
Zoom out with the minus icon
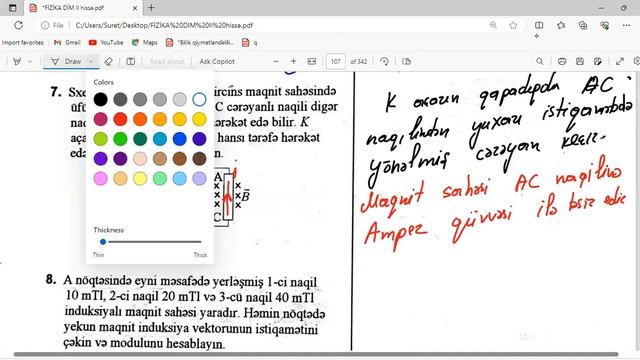[x=276, y=62]
